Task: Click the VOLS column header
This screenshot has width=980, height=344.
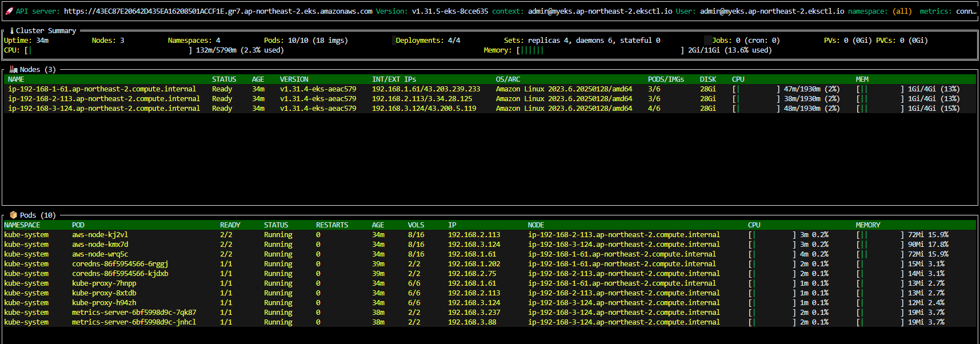Action: [x=416, y=225]
